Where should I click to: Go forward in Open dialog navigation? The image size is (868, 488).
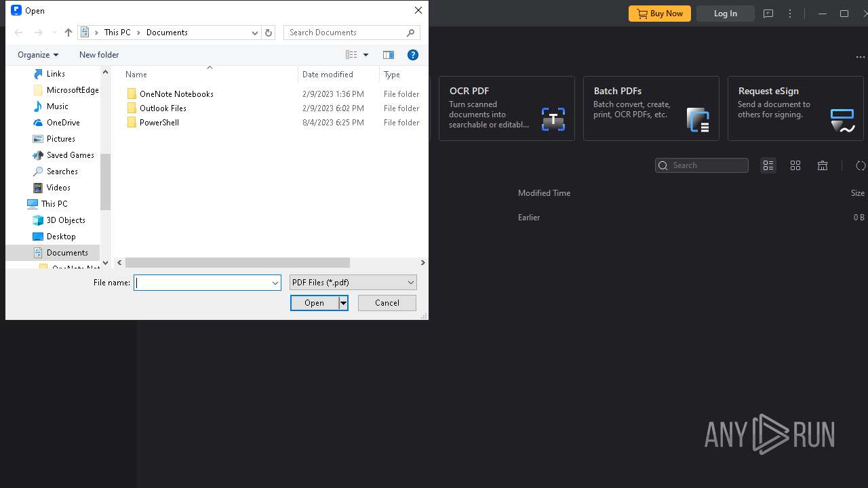click(x=38, y=33)
